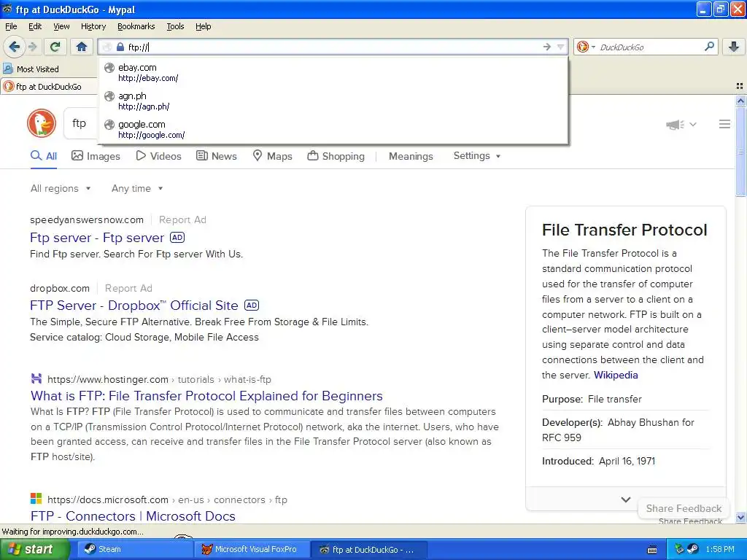Screen dimensions: 747x560
Task: Click the Steam icon in system tray
Action: pos(693,549)
